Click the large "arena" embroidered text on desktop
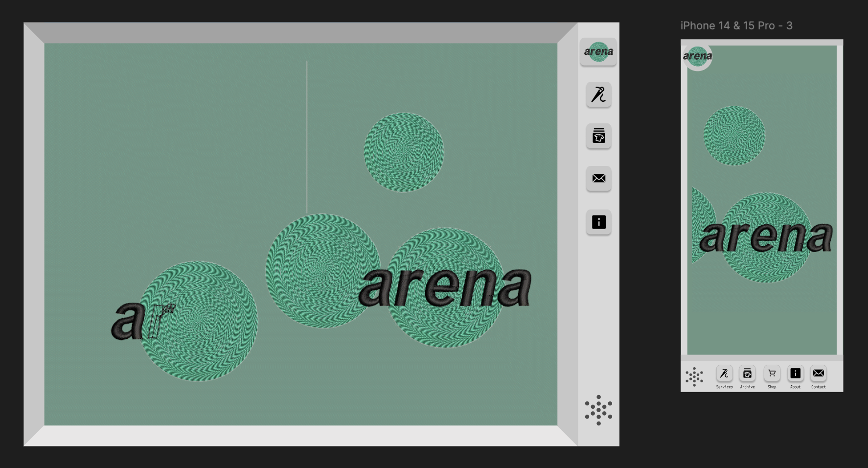The width and height of the screenshot is (868, 468). (x=444, y=288)
